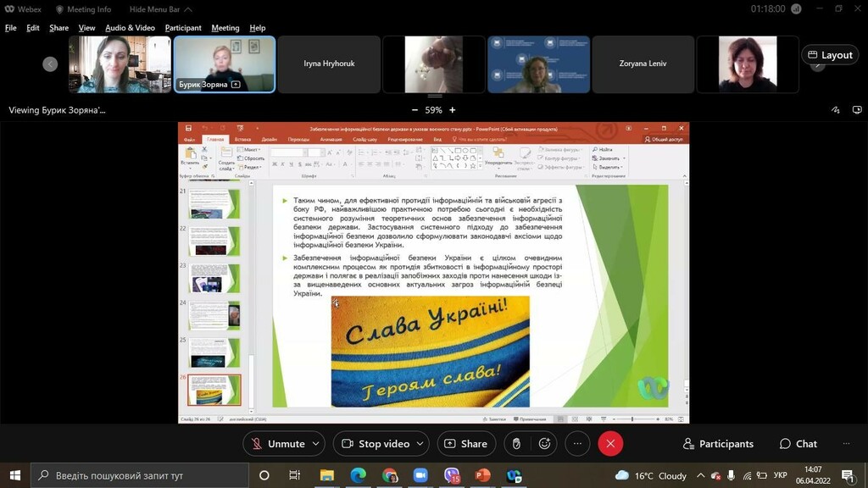Collapse menu bar with Hide Menu Bar chevron
This screenshot has height=488, width=868.
(x=188, y=9)
